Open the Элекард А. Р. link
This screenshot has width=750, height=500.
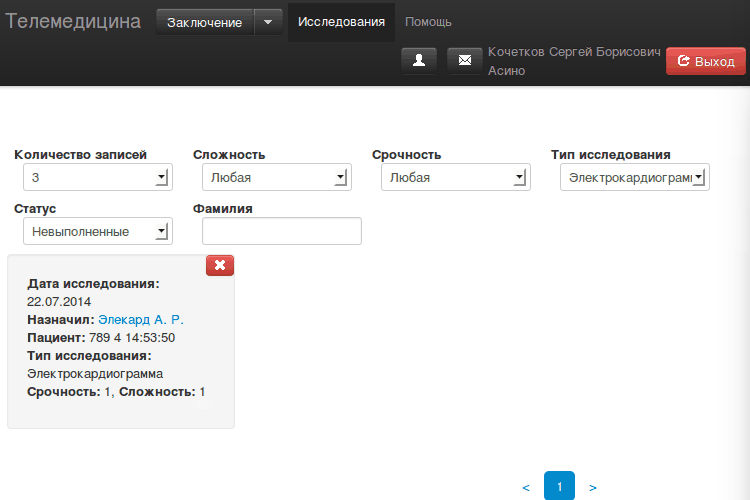[141, 320]
